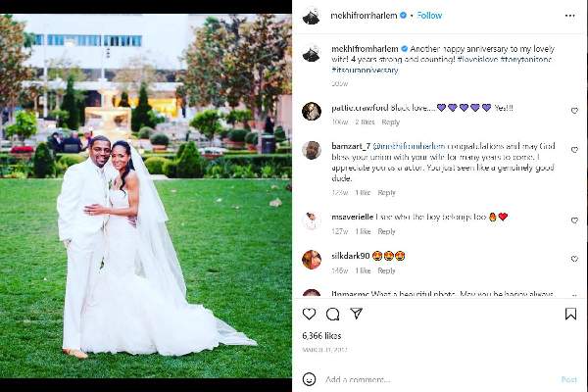588x392 pixels.
Task: Open the emoji picker smiley icon
Action: pos(309,379)
